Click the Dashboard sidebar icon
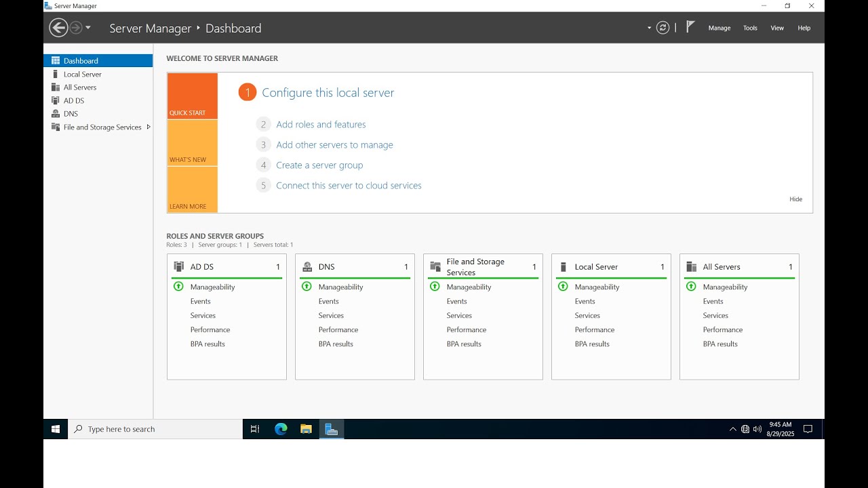868x488 pixels. [56, 60]
